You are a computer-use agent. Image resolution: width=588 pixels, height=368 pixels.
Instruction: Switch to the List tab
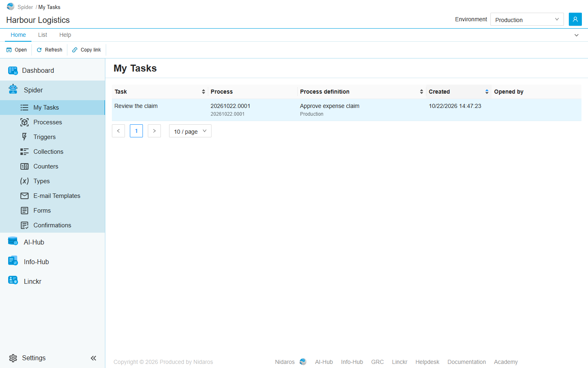(42, 35)
